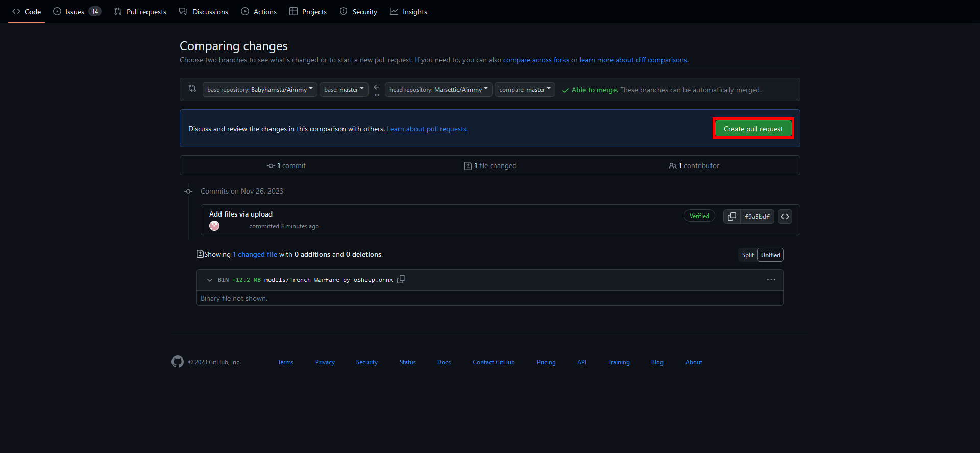Open the Code tab
This screenshot has height=453, width=980.
(x=27, y=12)
